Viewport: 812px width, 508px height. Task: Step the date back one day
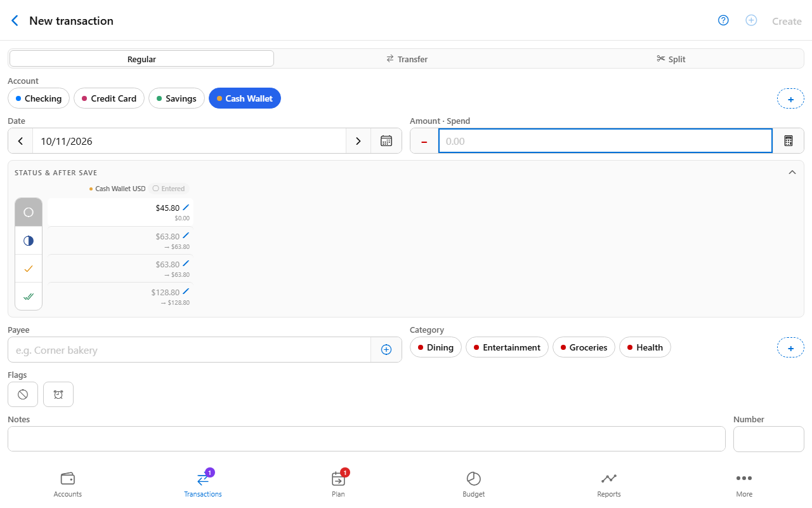click(20, 141)
